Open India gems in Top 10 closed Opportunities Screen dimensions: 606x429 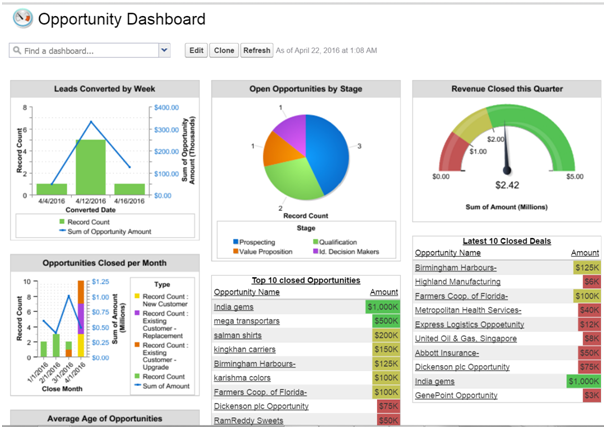coord(233,307)
